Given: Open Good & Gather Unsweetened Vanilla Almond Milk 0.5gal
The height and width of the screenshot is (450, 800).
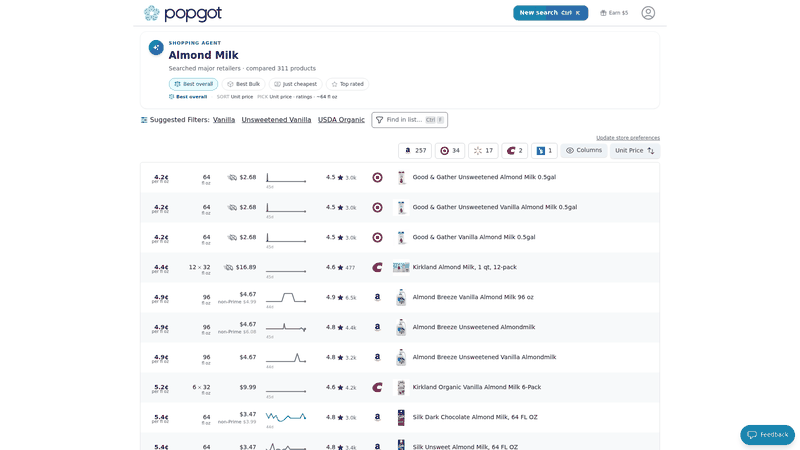Looking at the screenshot, I should 495,208.
